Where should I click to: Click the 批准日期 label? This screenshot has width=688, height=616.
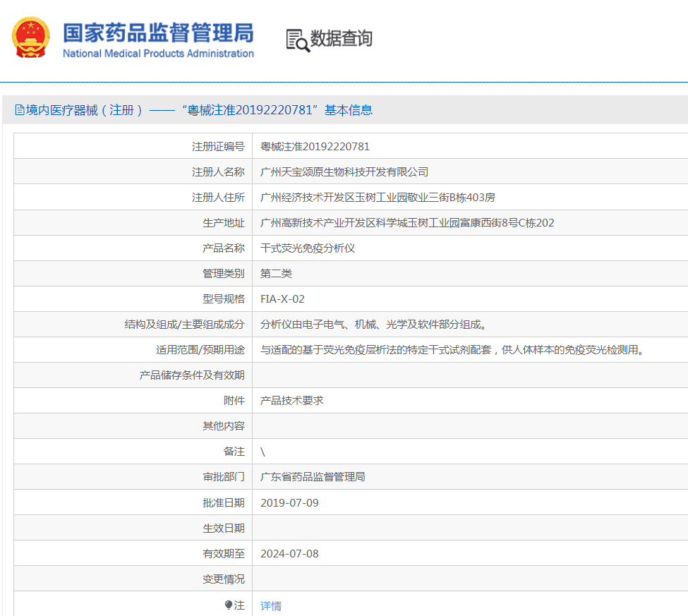click(x=224, y=503)
